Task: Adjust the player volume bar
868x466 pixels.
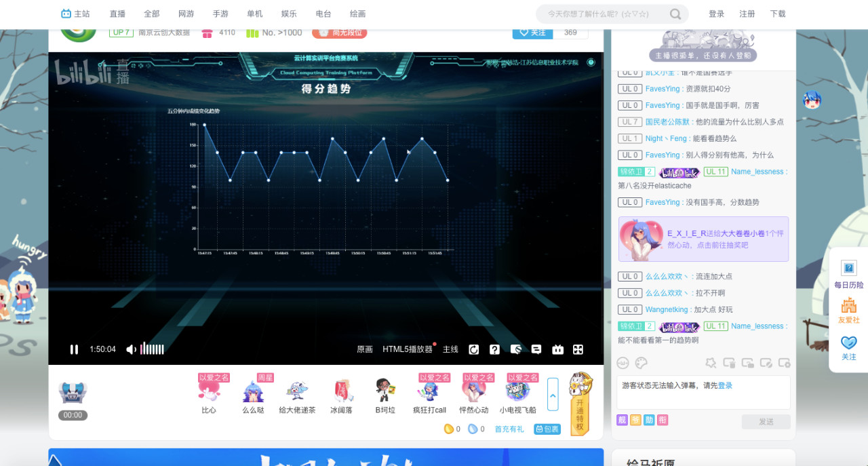Action: tap(153, 349)
